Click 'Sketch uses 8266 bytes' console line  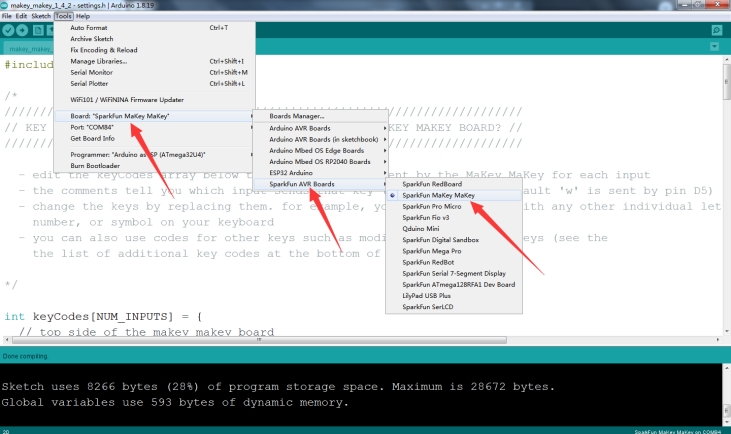(x=278, y=386)
